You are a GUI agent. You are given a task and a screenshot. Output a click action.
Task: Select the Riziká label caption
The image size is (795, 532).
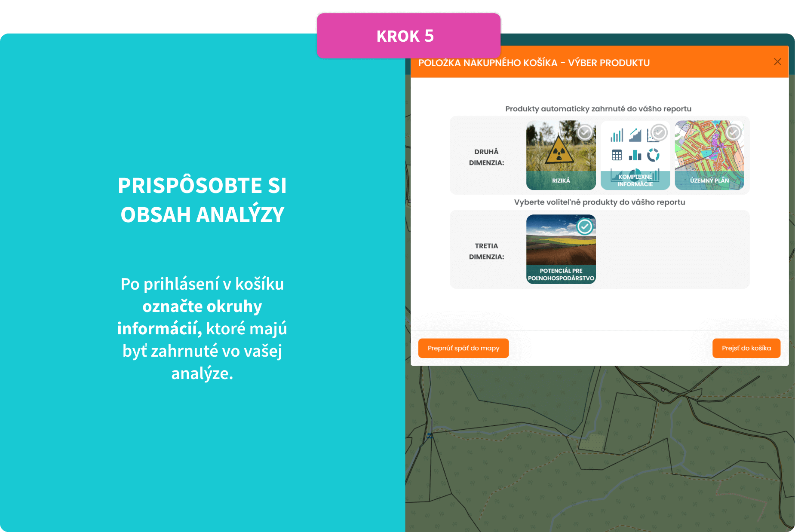[x=561, y=180]
